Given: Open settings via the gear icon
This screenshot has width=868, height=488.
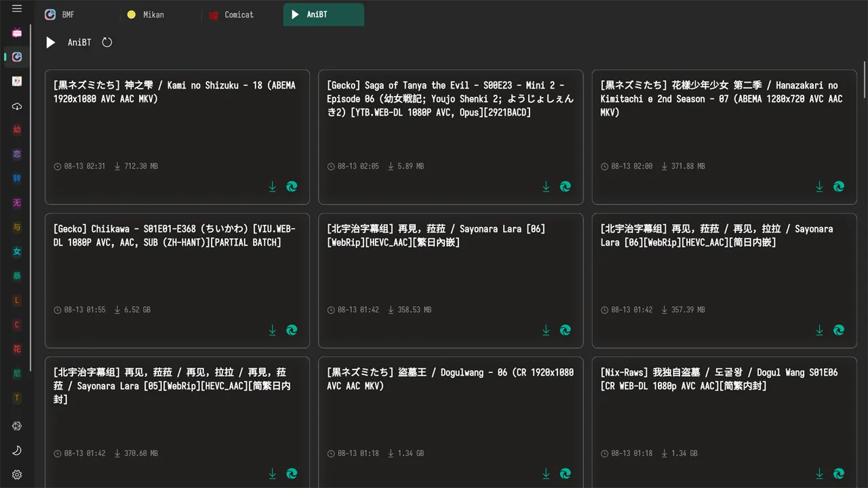Looking at the screenshot, I should point(17,475).
